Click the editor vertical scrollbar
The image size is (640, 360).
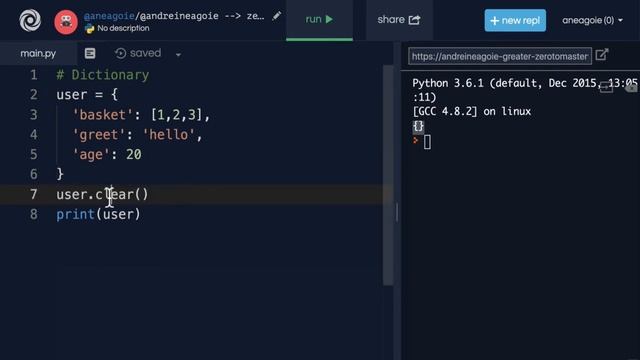pos(388,175)
